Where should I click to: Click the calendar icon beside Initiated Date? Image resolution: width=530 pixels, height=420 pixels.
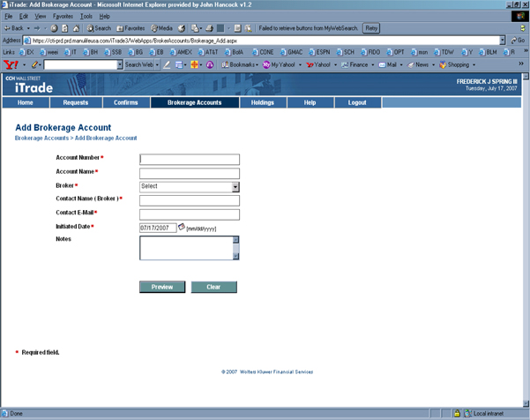tap(182, 228)
